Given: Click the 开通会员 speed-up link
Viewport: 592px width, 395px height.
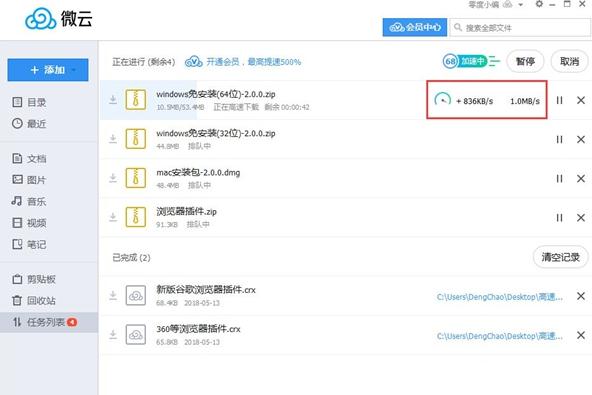Looking at the screenshot, I should (243, 62).
